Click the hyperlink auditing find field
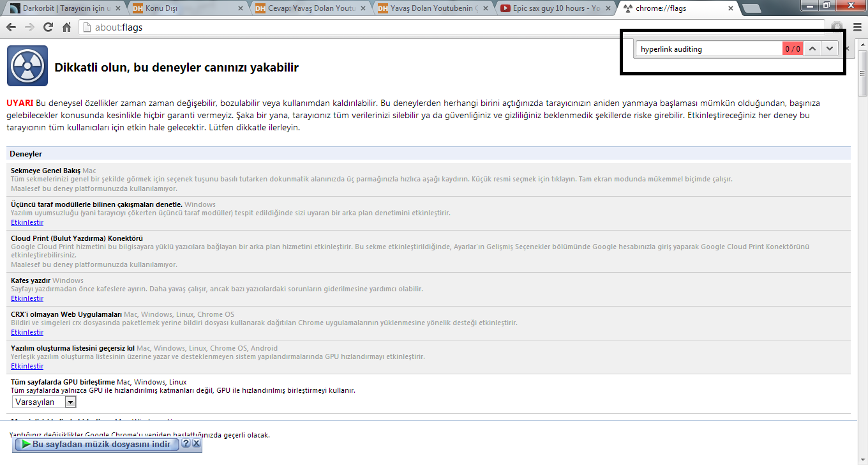868x465 pixels. [x=710, y=49]
